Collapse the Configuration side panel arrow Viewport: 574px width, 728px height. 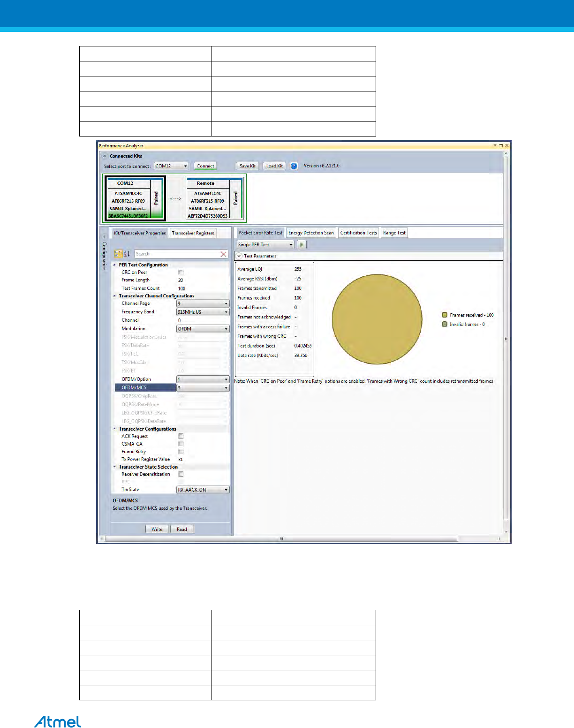105,237
